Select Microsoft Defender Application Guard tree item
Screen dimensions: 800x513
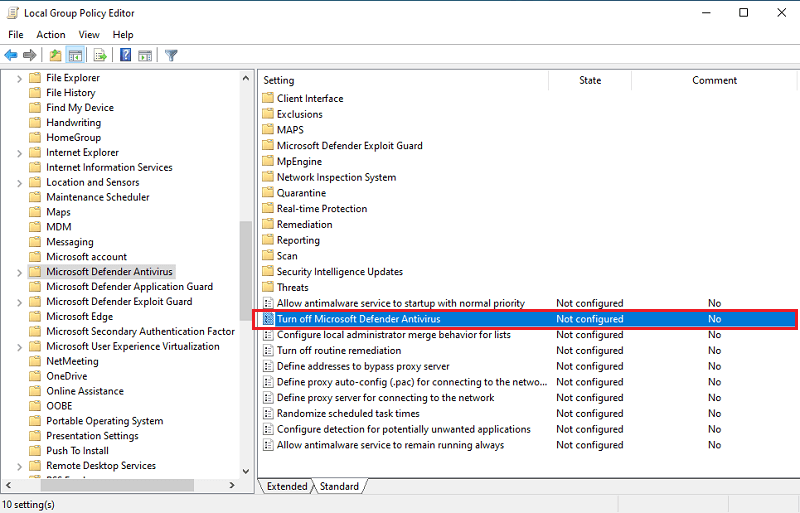point(129,286)
